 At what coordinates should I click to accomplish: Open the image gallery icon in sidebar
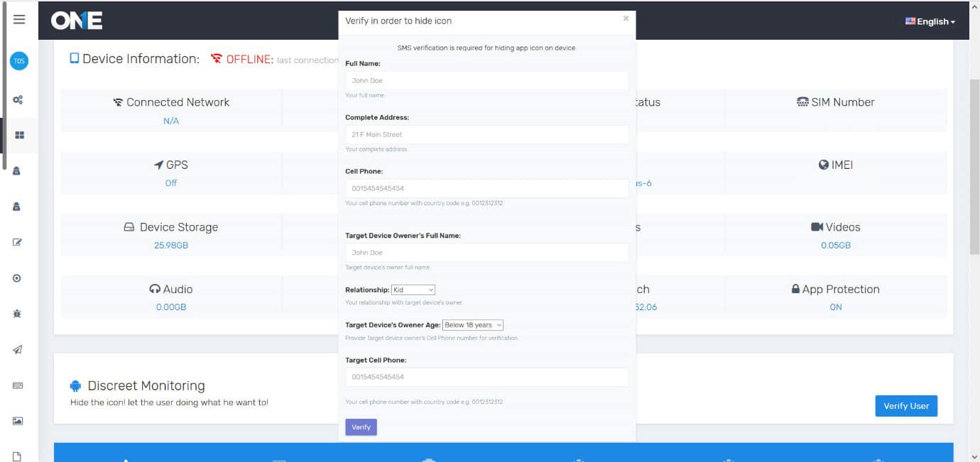tap(18, 421)
